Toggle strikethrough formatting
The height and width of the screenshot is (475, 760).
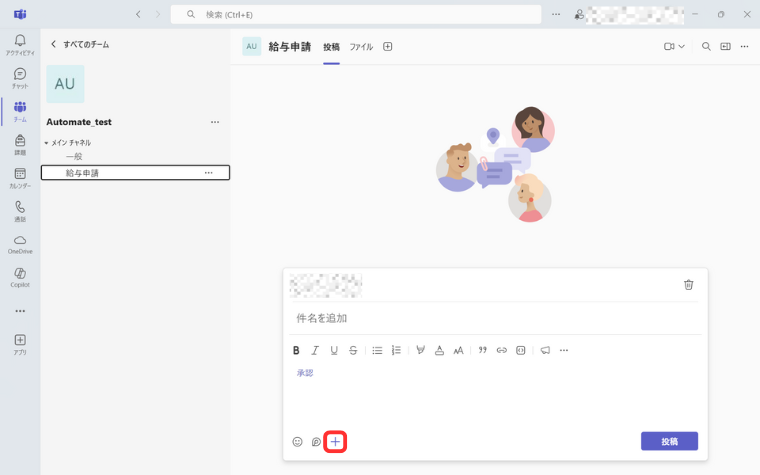pos(353,351)
